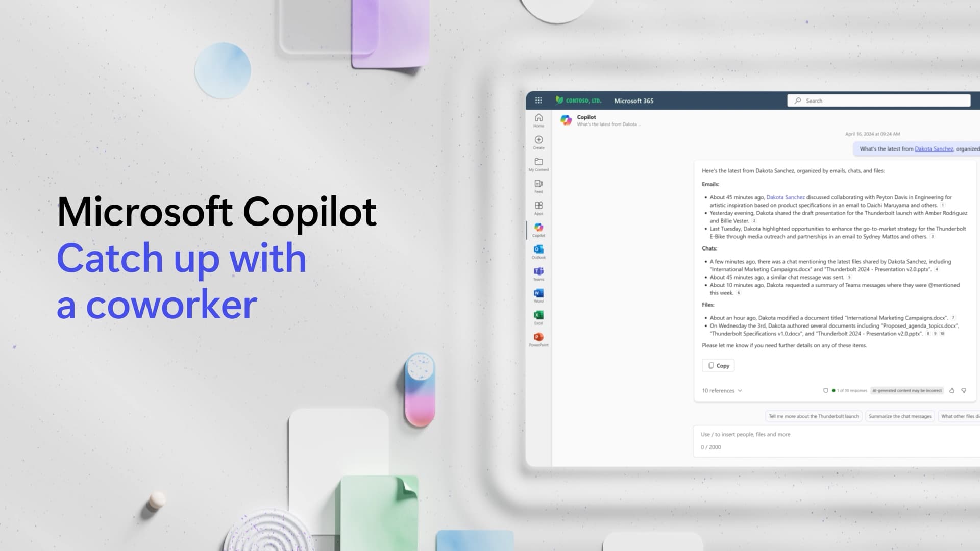Navigate to Home in sidebar
980x551 pixels.
[x=538, y=120]
